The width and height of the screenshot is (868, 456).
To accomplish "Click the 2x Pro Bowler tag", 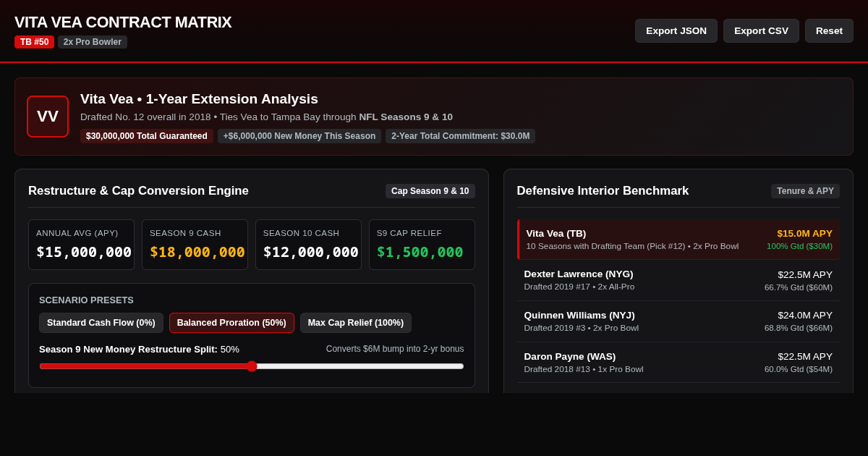I will pyautogui.click(x=93, y=42).
